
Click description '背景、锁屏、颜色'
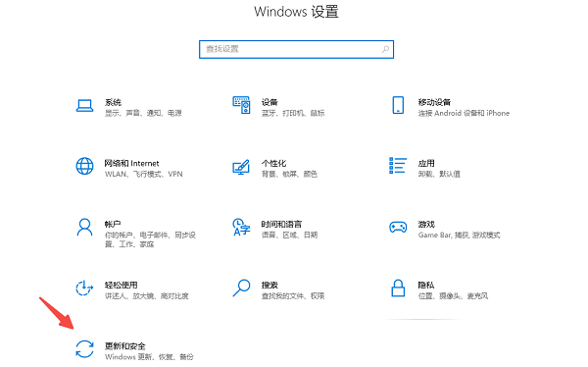coord(289,175)
